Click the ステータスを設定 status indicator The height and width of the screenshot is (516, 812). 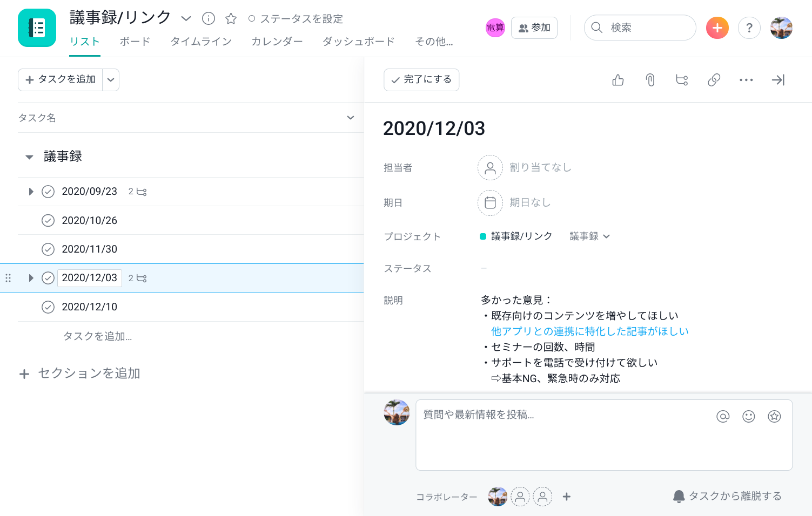pos(296,19)
